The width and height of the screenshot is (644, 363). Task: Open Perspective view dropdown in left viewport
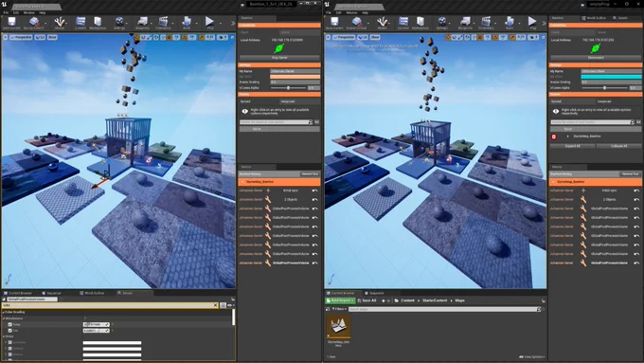pos(22,37)
